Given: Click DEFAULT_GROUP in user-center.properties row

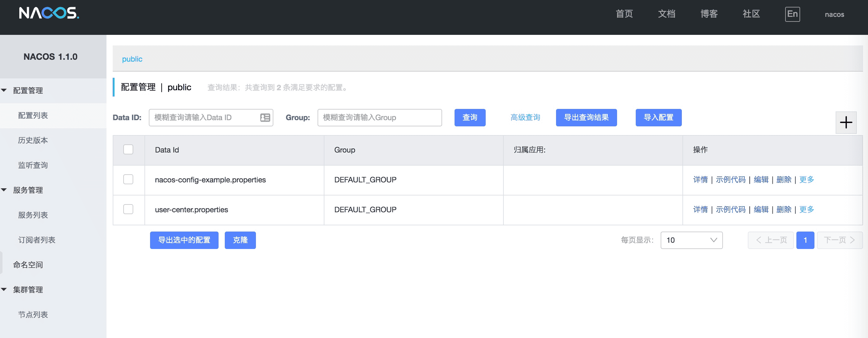Looking at the screenshot, I should pyautogui.click(x=365, y=209).
